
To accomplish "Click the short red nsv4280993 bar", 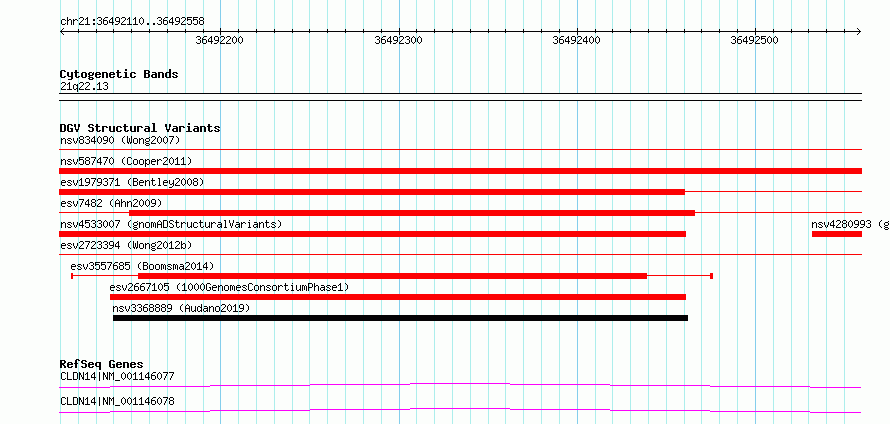I will (x=837, y=234).
